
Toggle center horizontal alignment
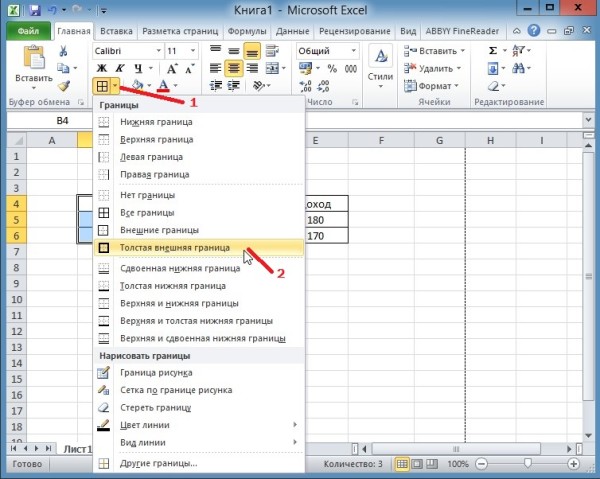point(233,68)
